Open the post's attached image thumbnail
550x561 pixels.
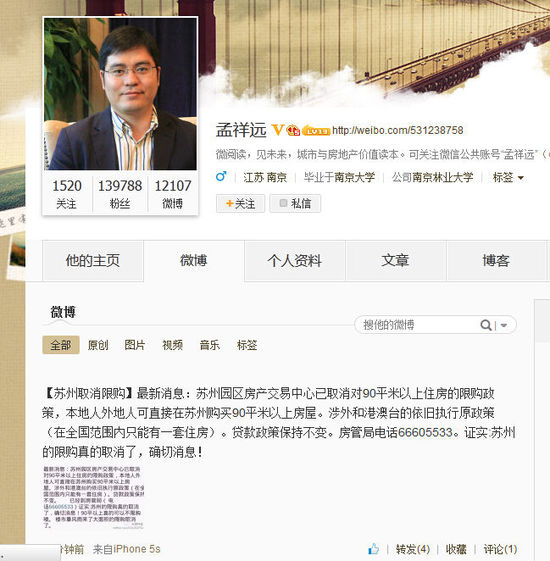point(93,498)
